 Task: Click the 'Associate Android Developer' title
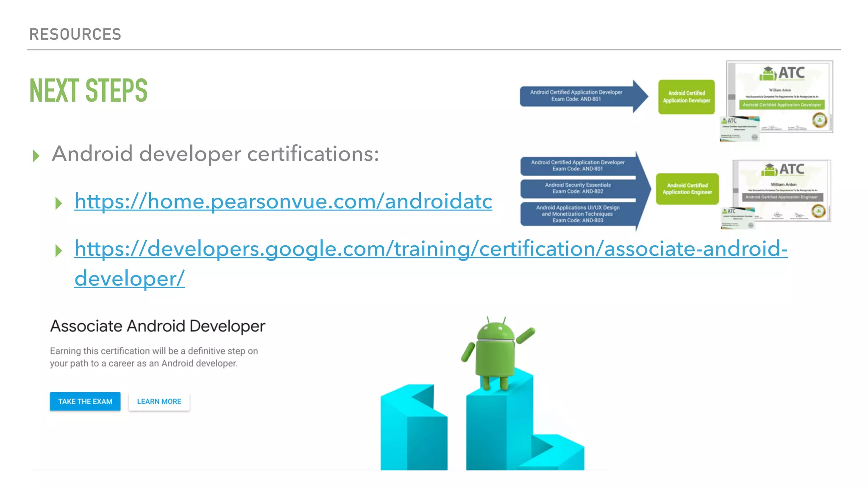[x=158, y=326]
